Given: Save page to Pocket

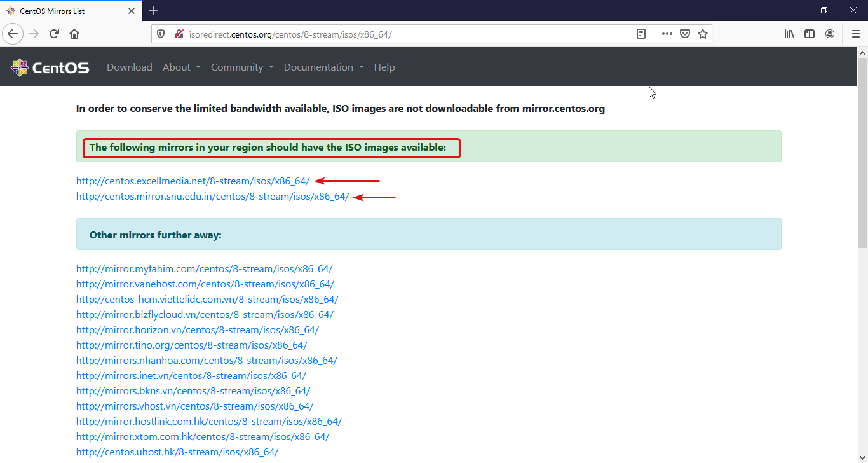Looking at the screenshot, I should tap(685, 34).
